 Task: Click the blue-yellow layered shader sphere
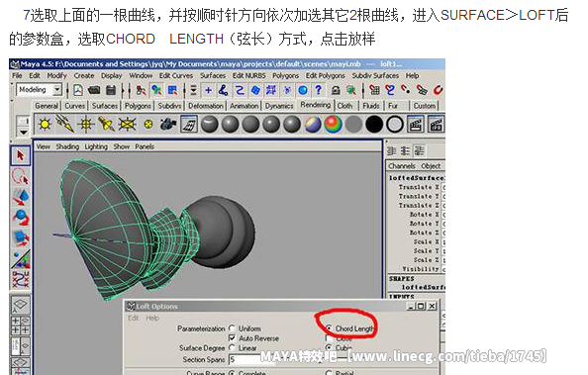313,125
